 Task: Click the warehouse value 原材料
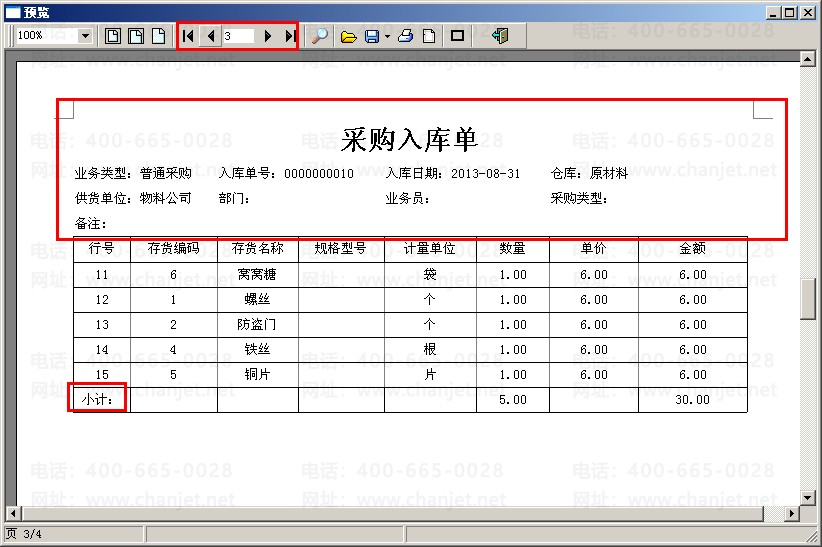pyautogui.click(x=609, y=174)
